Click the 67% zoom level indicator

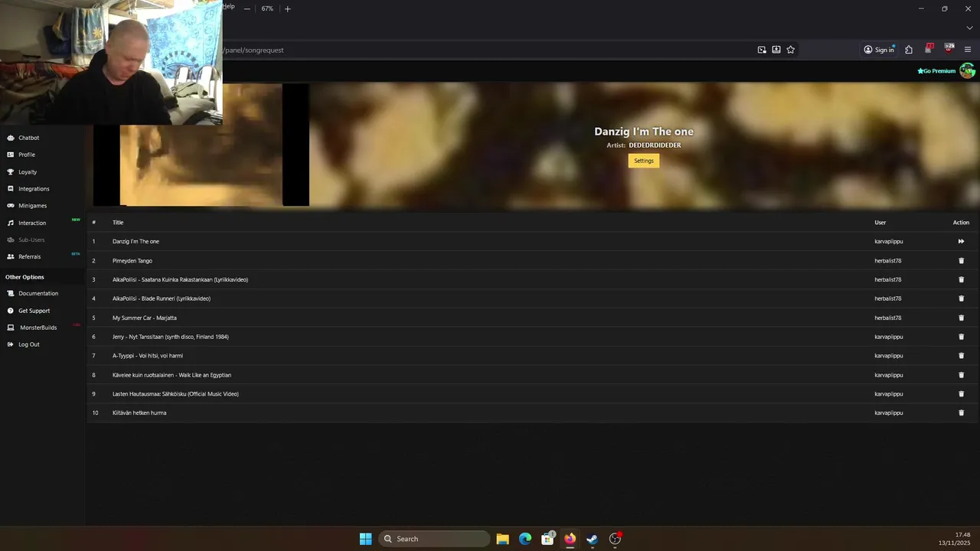267,8
